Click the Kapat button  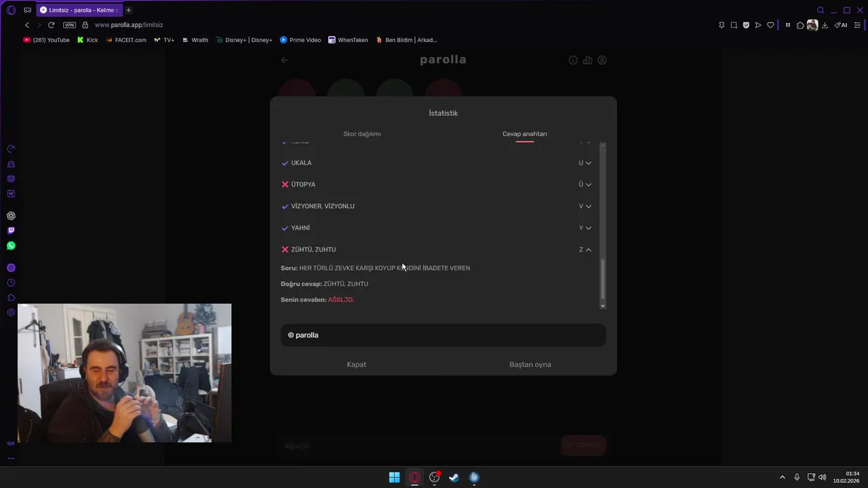click(x=357, y=365)
